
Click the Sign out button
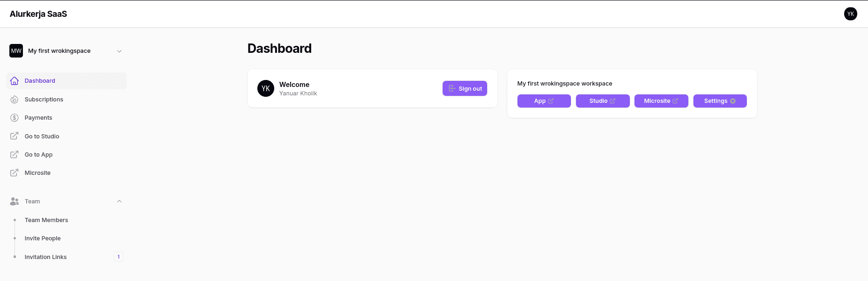coord(465,88)
